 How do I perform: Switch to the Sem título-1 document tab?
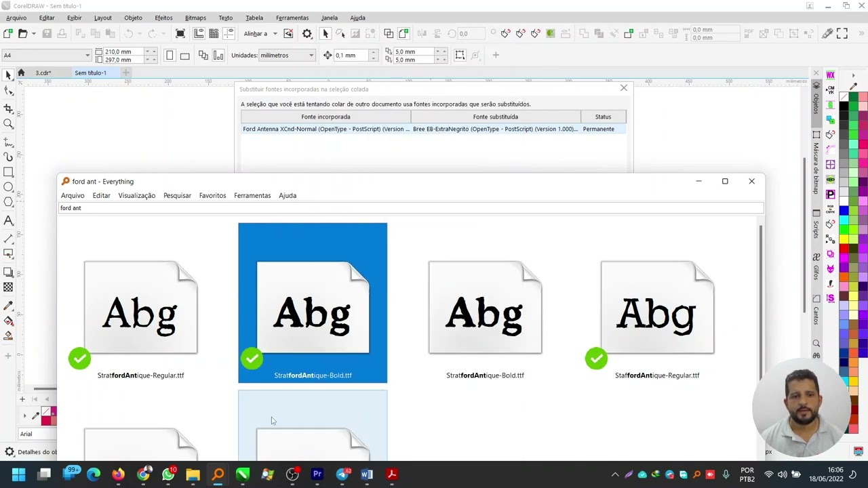(91, 73)
